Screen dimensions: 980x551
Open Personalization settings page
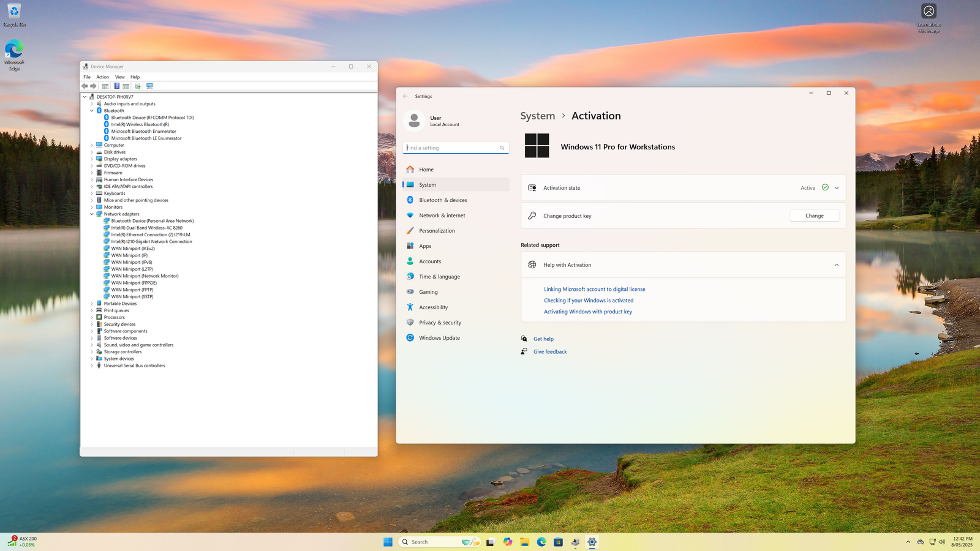pos(456,231)
